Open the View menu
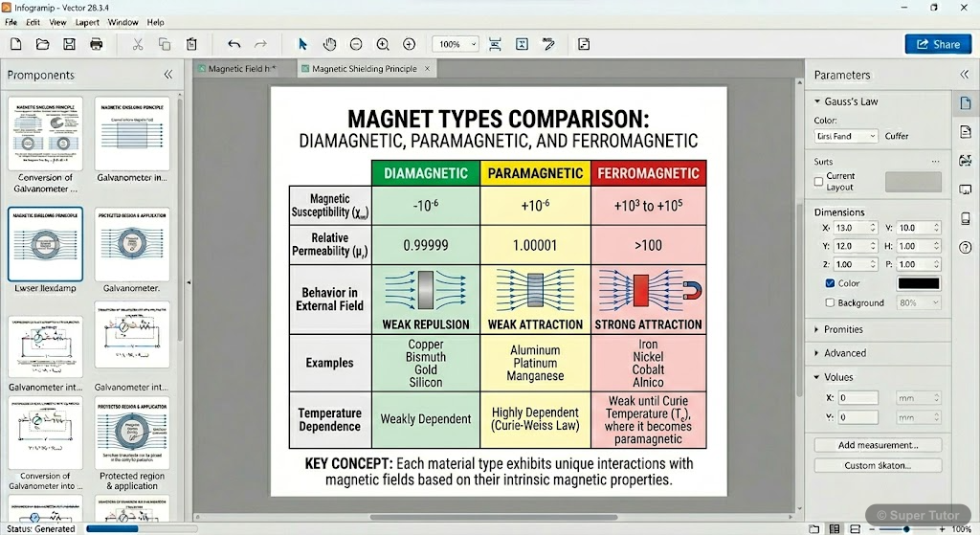The image size is (980, 535). tap(57, 22)
